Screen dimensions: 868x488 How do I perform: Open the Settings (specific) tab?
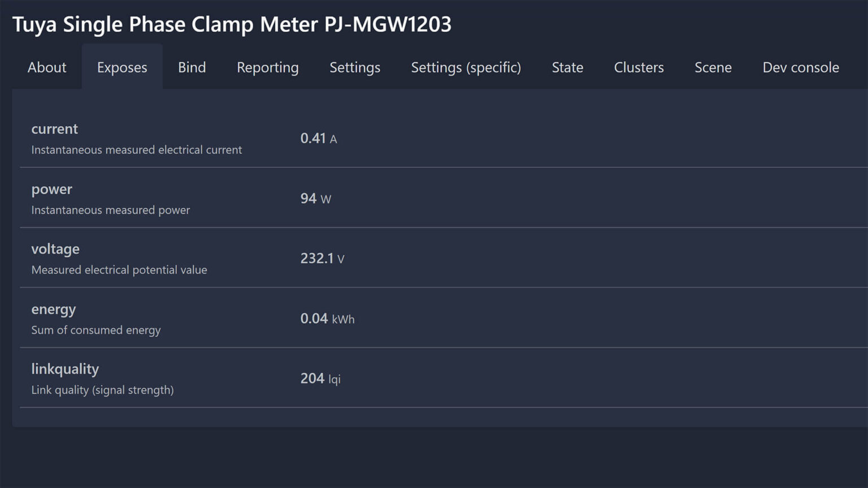(466, 67)
